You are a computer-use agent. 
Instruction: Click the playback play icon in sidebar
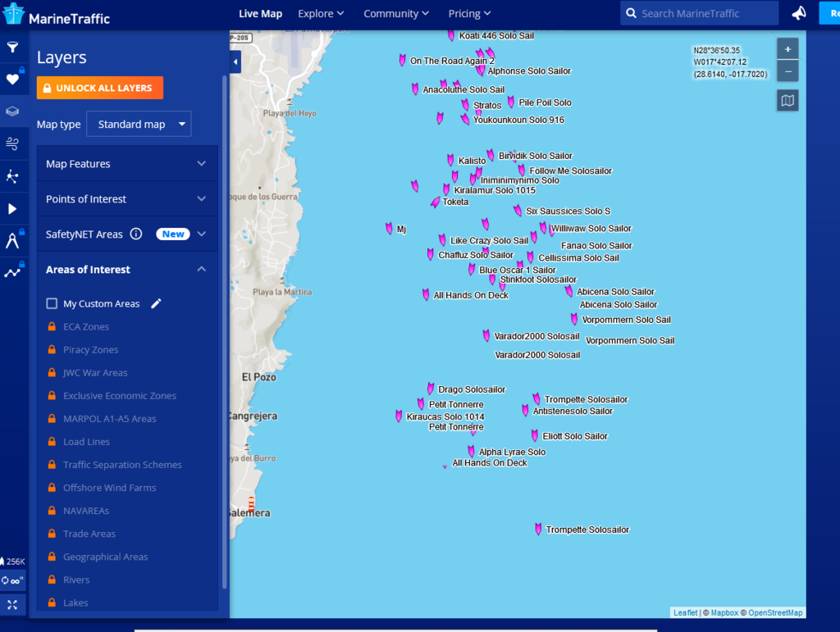12,209
